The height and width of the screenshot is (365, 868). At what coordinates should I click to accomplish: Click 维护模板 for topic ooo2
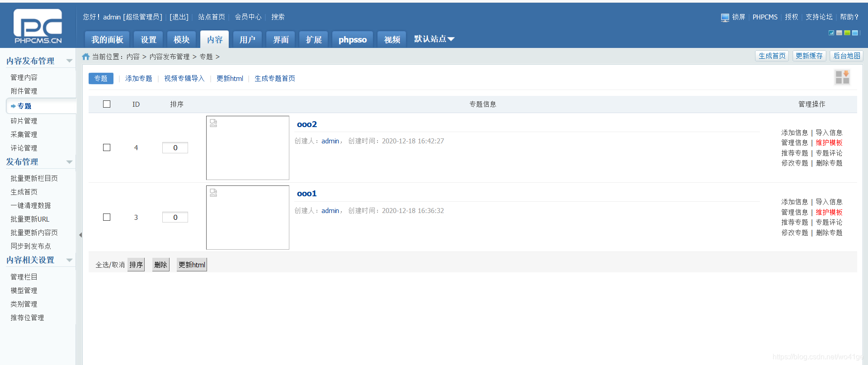829,142
